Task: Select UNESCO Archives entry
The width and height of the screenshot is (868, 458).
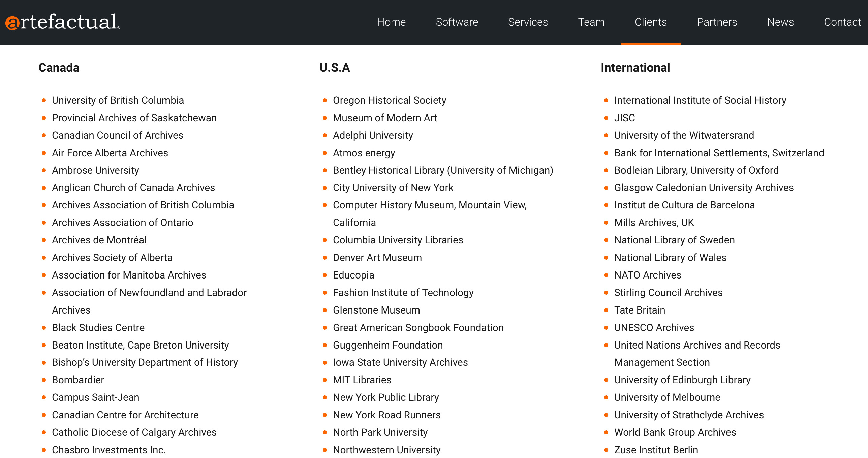Action: 654,328
